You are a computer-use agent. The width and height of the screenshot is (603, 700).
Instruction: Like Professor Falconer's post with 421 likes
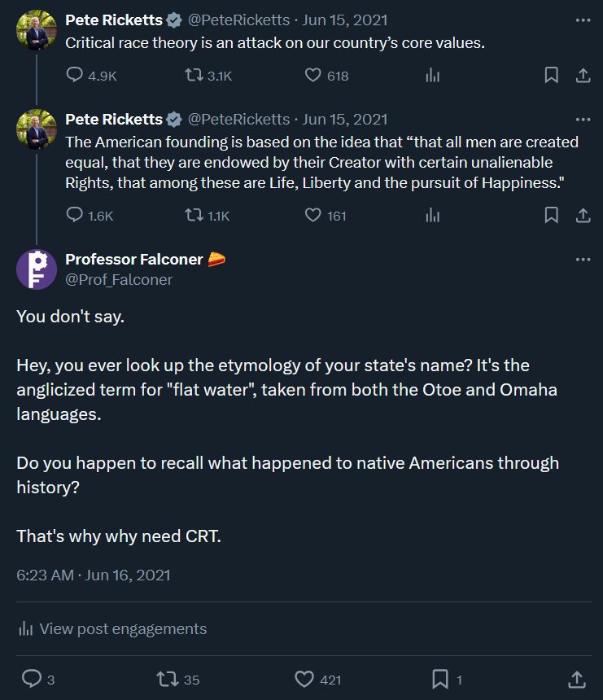click(x=304, y=679)
